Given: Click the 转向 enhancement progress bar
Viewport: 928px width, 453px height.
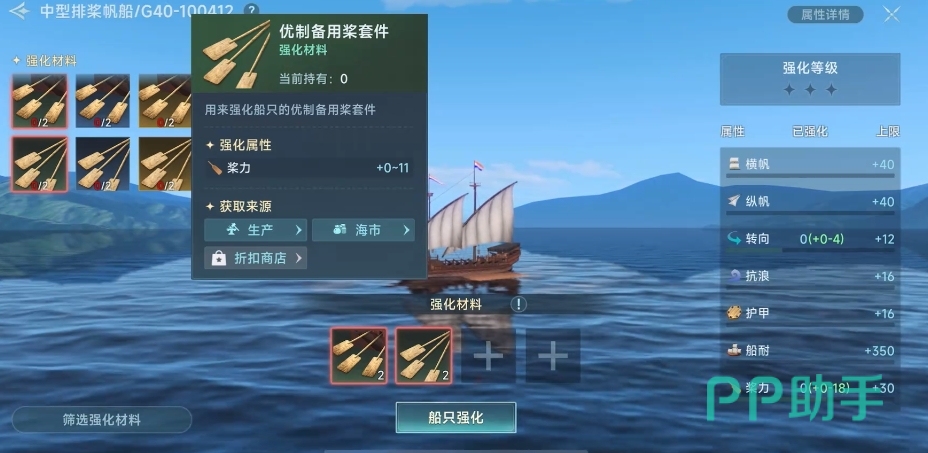Looking at the screenshot, I should point(810,250).
